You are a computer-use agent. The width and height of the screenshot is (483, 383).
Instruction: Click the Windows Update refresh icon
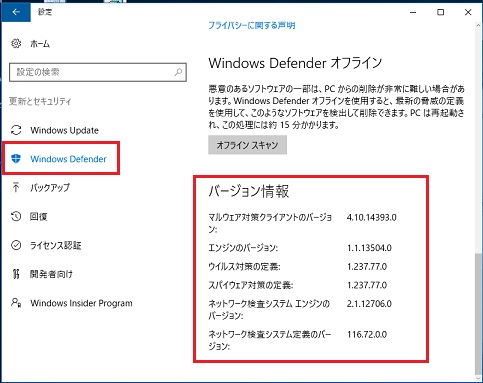click(x=16, y=130)
